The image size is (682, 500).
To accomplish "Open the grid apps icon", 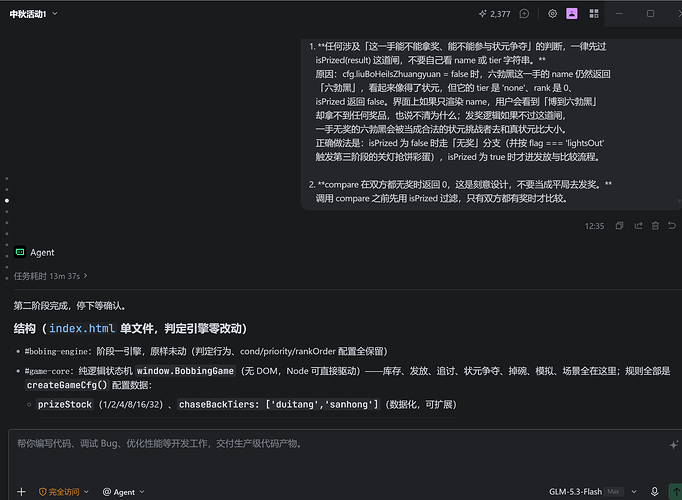I will (x=594, y=14).
